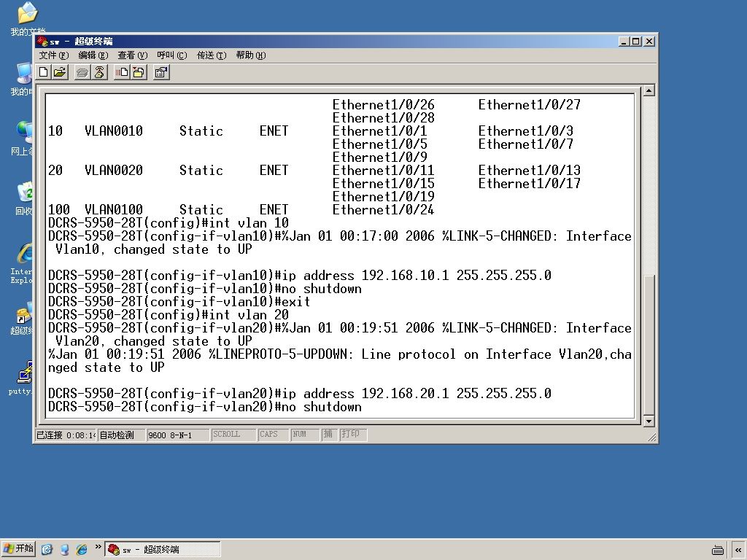Click the '#exit' command line
747x560 pixels.
point(179,301)
